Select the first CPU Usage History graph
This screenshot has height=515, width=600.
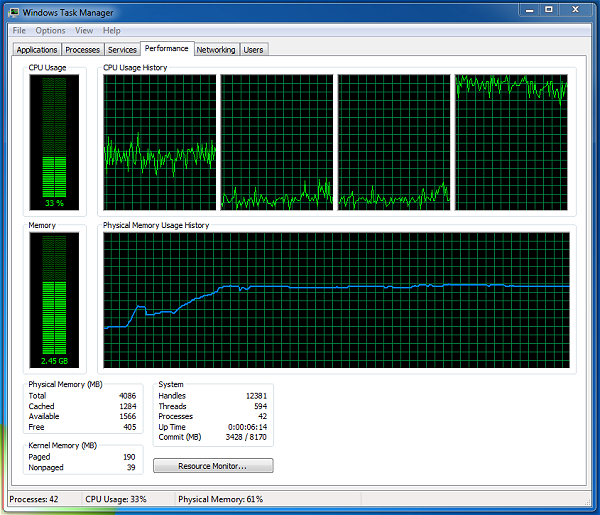coord(160,142)
